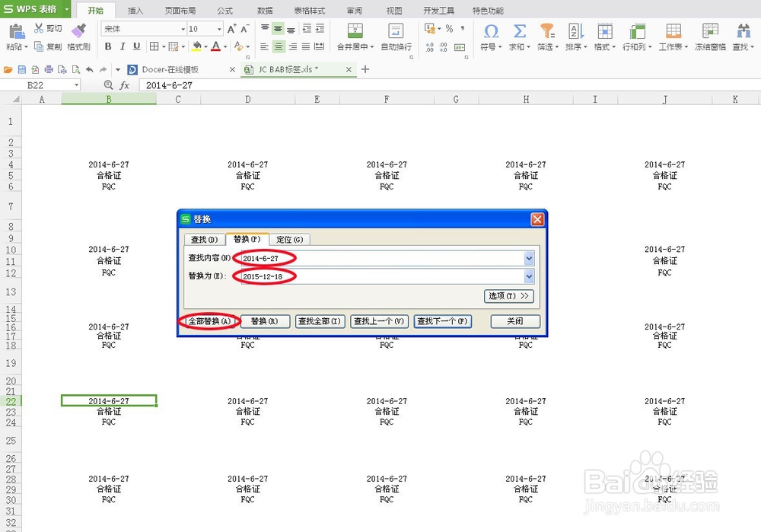Click the decrease decimal places icon
The image size is (761, 532).
444,47
